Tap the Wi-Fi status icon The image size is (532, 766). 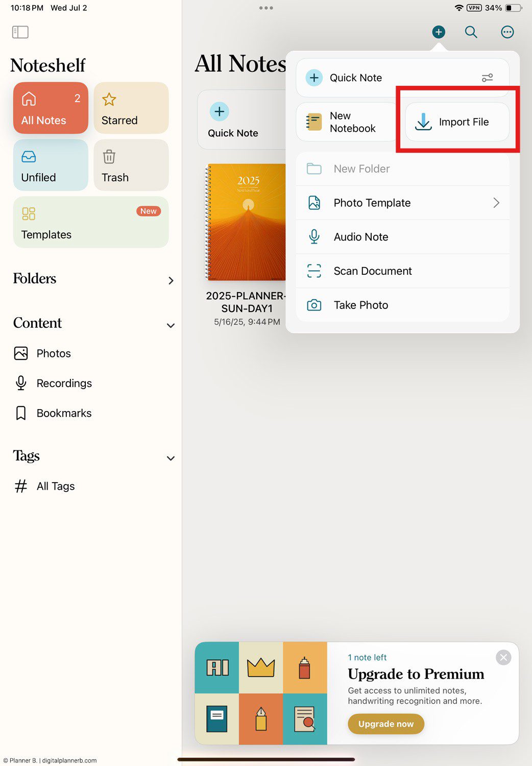click(x=459, y=8)
